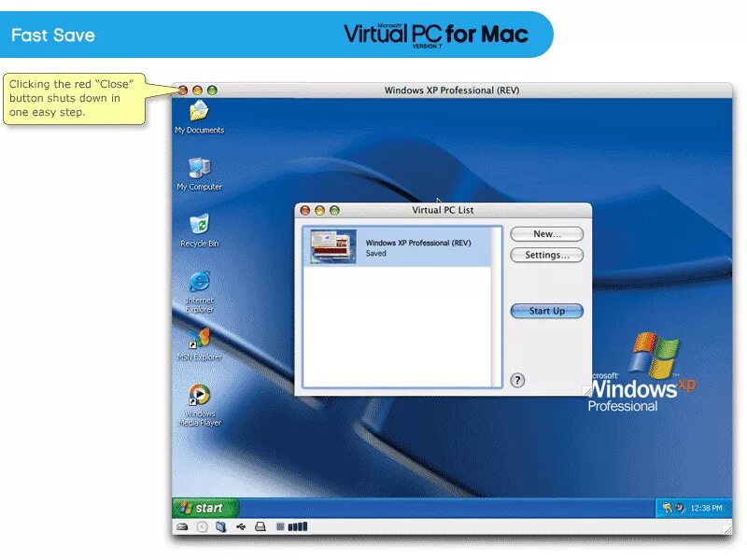Screen dimensions: 747x560
Task: Select Windows XP Professional (REV) list entry
Action: pos(398,246)
